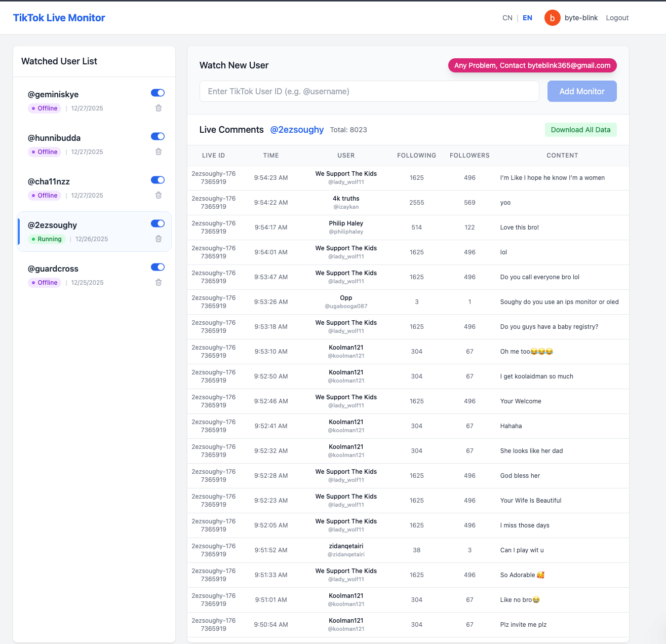Delete @geminiskye from watched list
This screenshot has width=666, height=644.
(158, 108)
